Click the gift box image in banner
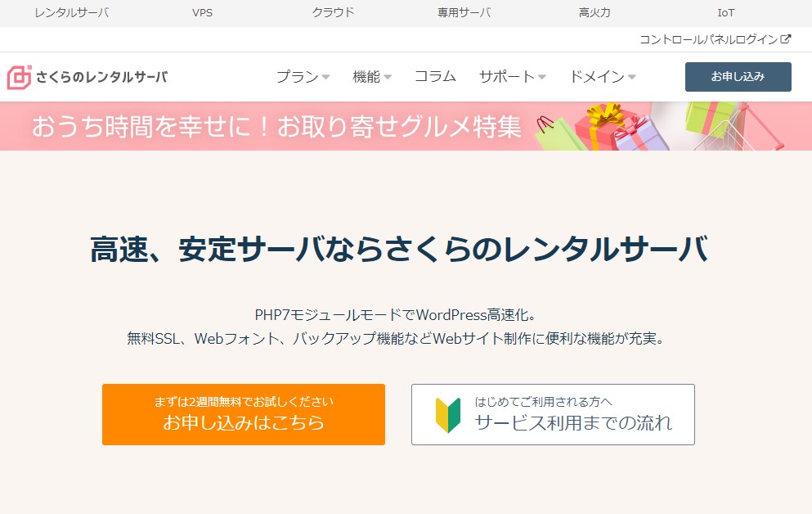 pos(602,125)
